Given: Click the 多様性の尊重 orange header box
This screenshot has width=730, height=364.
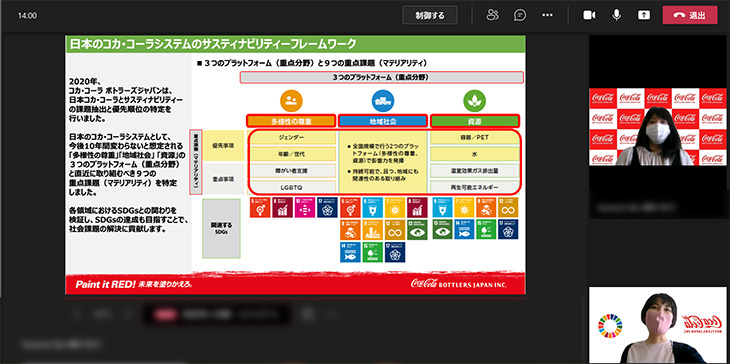Looking at the screenshot, I should click(291, 121).
